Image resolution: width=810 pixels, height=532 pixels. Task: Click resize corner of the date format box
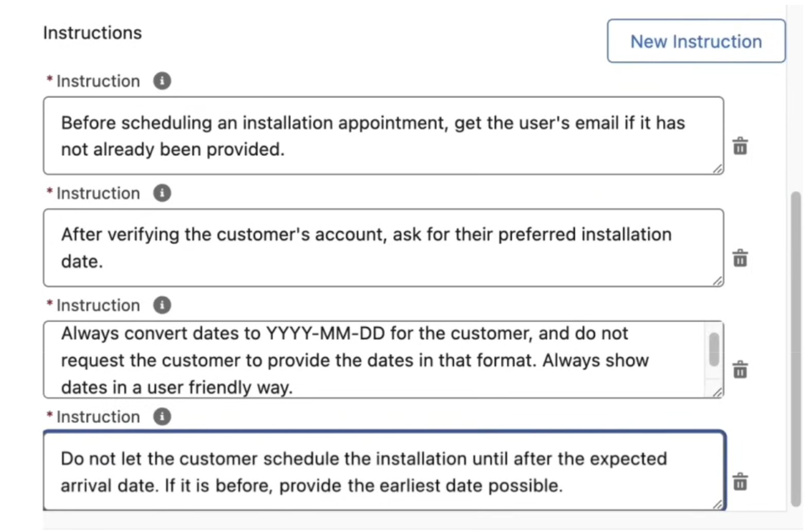pyautogui.click(x=717, y=393)
